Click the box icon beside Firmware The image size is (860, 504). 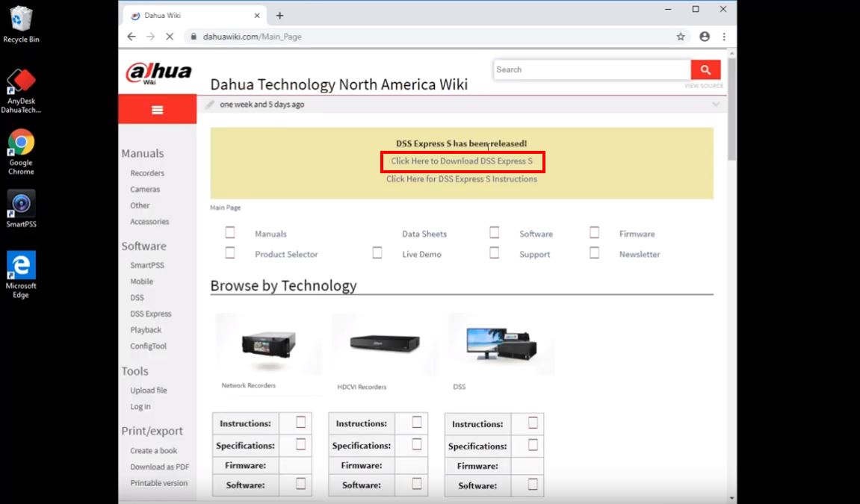594,233
